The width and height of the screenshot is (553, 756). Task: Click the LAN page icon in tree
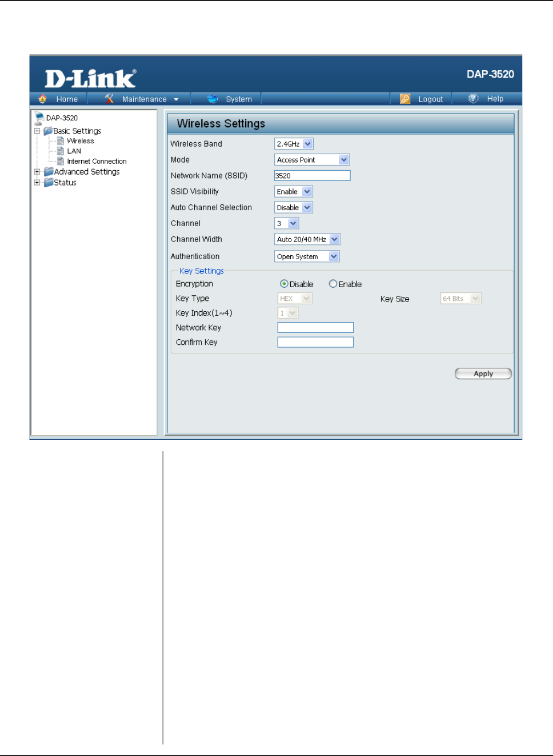[61, 151]
